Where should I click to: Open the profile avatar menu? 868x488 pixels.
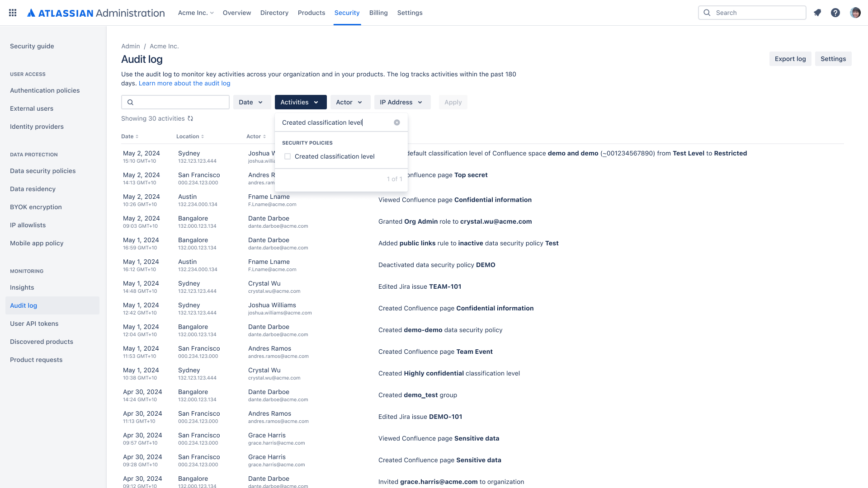coord(855,13)
